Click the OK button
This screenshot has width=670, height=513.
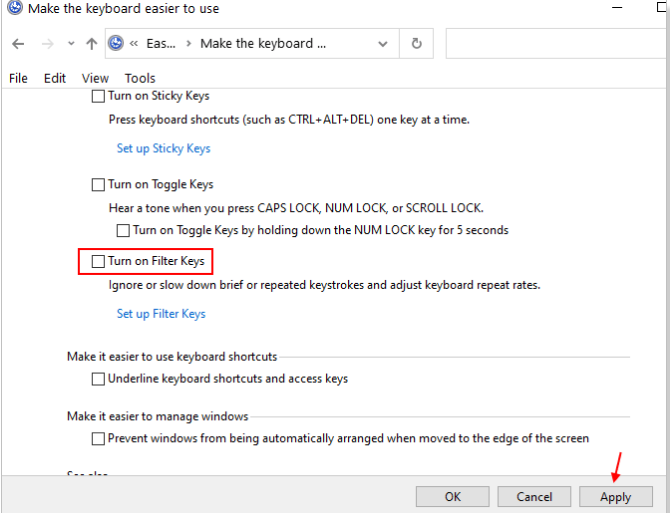click(x=453, y=497)
